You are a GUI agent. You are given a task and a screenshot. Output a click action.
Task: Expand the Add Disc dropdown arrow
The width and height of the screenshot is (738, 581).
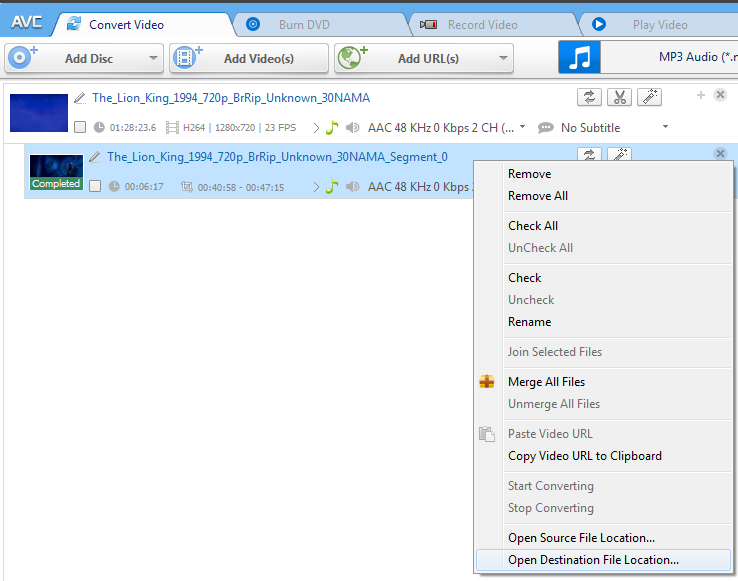coord(153,58)
